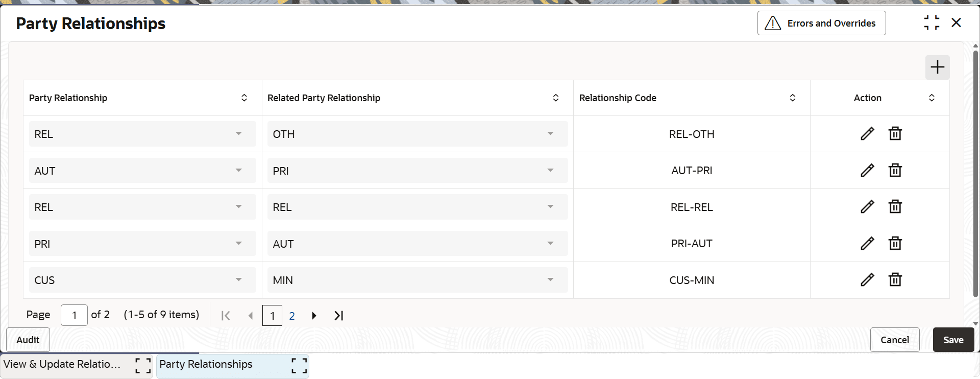Image resolution: width=980 pixels, height=379 pixels.
Task: Save the party relationship changes
Action: pyautogui.click(x=953, y=340)
